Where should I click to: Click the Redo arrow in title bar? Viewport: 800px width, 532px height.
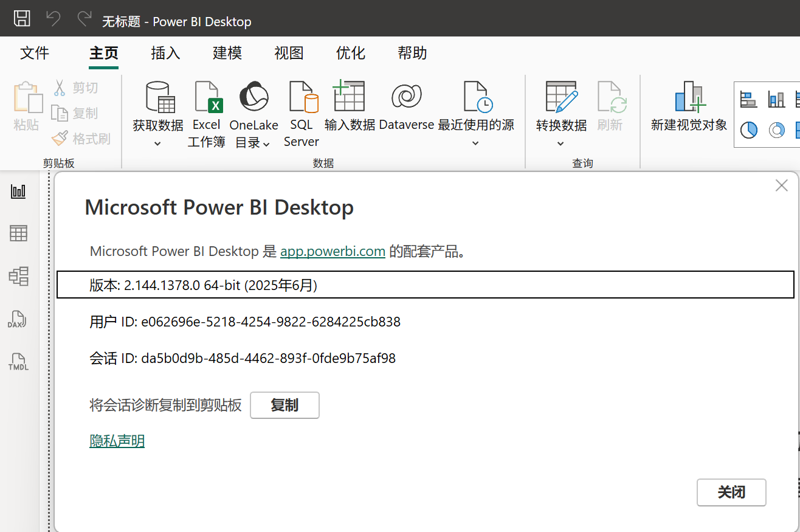point(84,19)
